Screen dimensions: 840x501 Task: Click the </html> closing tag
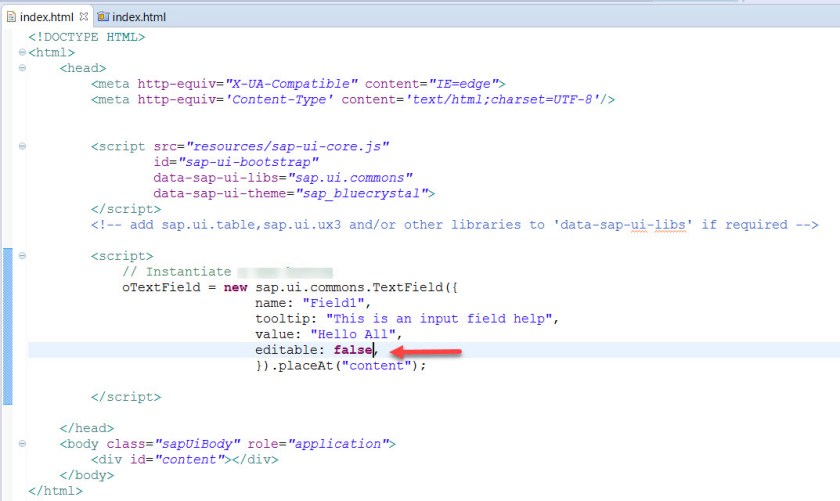56,491
